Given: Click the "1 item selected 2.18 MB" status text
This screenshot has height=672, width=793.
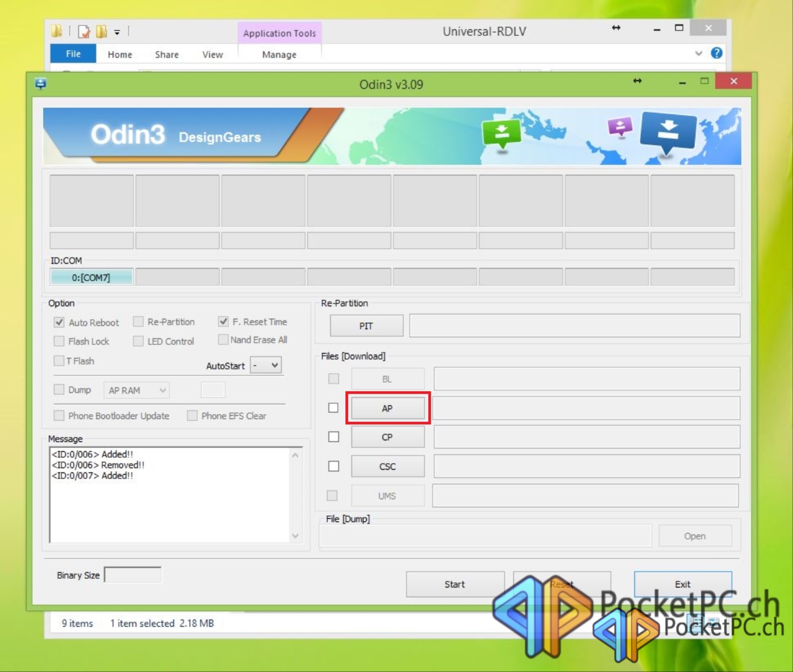Looking at the screenshot, I should pos(162,623).
